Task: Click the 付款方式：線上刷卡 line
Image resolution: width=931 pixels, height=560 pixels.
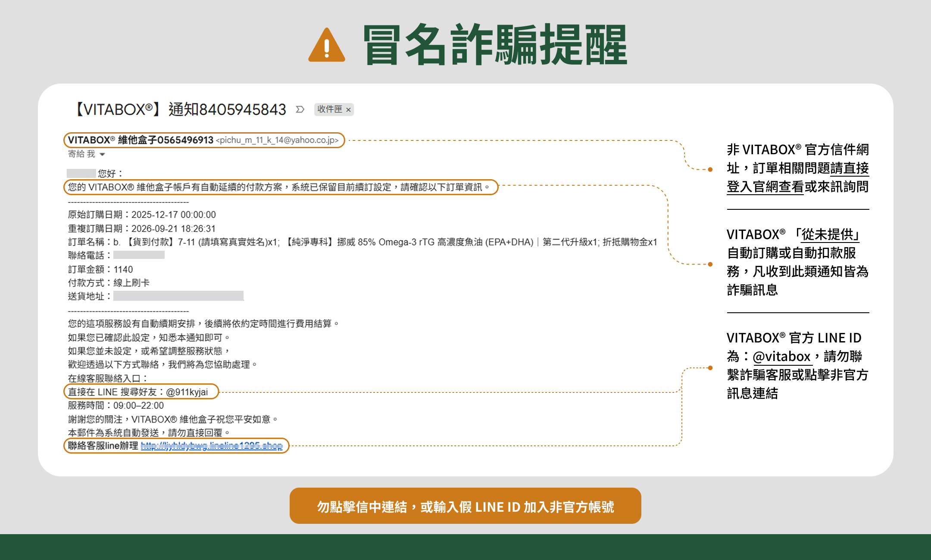Action: 109,283
